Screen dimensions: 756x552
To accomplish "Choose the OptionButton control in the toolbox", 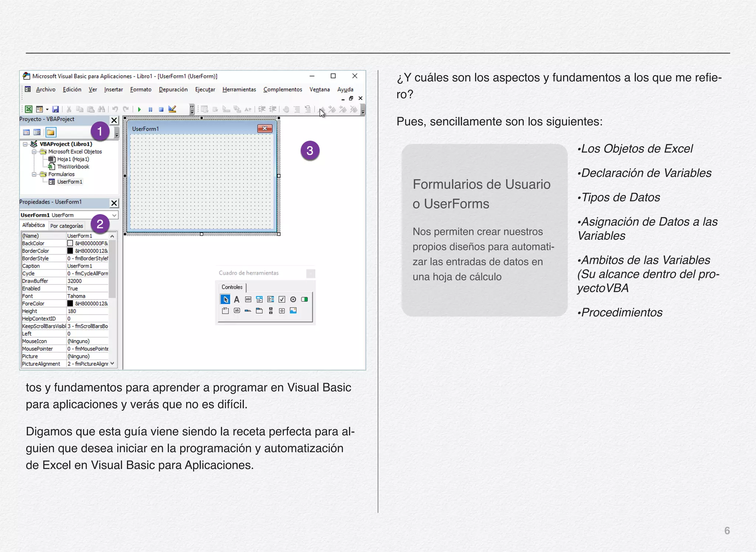I will click(293, 299).
